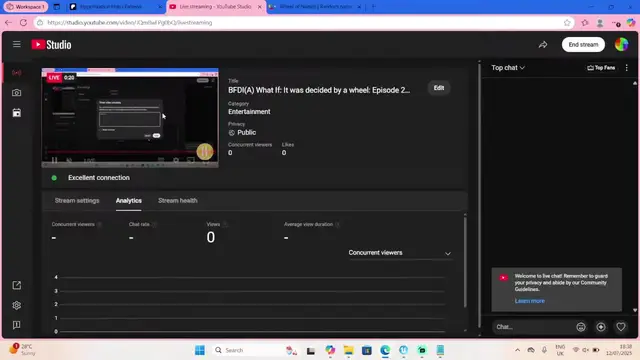Reload the page in browser

[x=23, y=22]
